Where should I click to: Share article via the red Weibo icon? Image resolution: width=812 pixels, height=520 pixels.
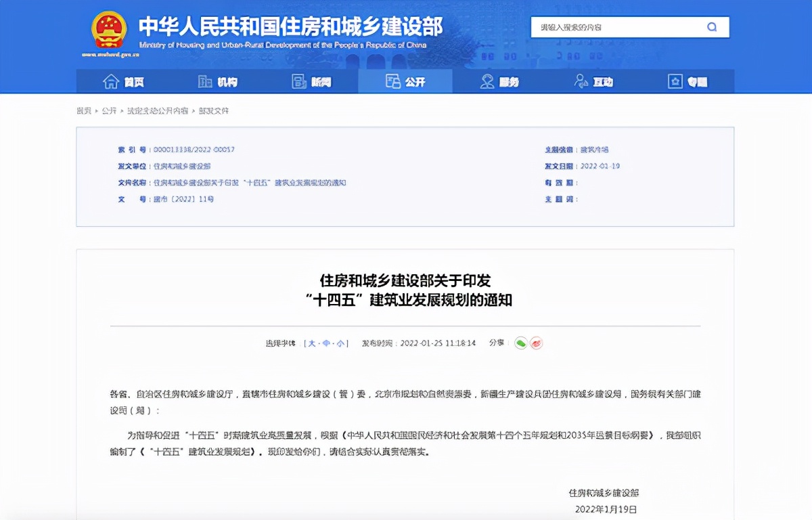click(535, 343)
